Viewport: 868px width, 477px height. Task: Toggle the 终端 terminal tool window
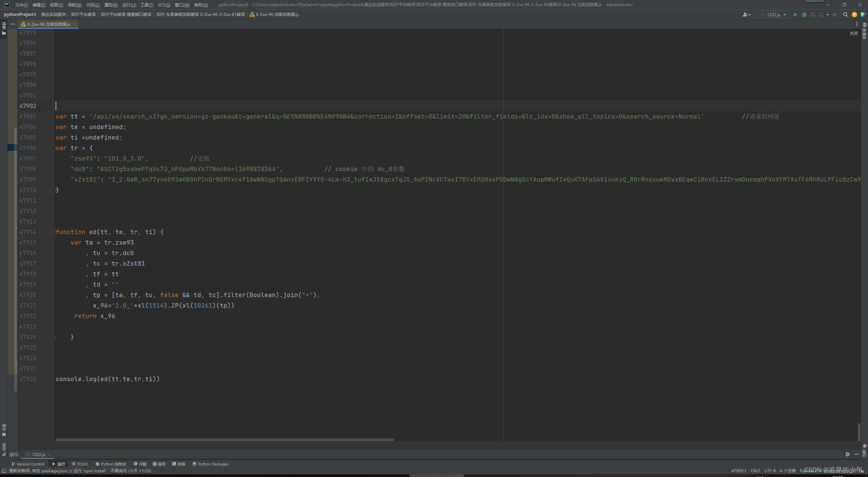(179, 464)
